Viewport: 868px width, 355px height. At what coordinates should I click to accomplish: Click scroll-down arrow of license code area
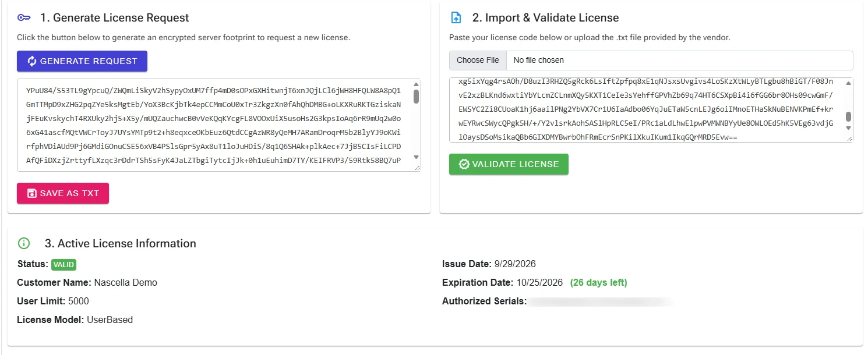(x=848, y=127)
